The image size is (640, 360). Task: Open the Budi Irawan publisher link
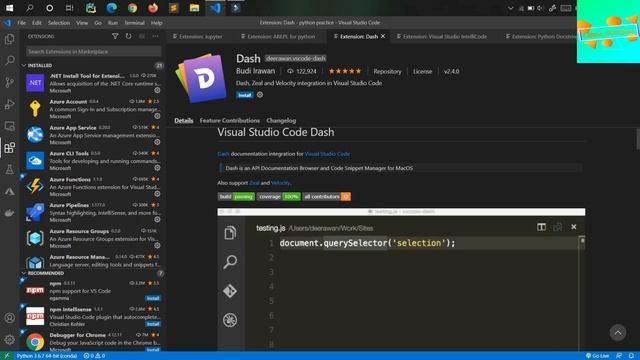coord(255,71)
